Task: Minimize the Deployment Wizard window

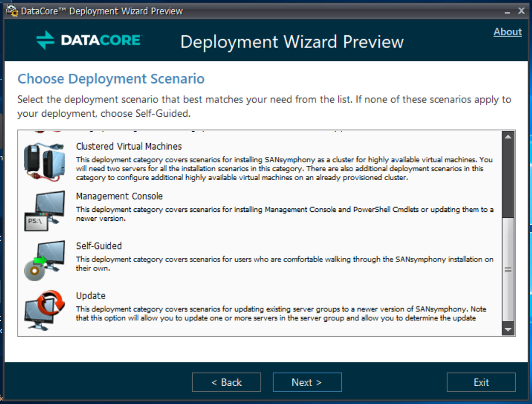Action: click(x=507, y=11)
